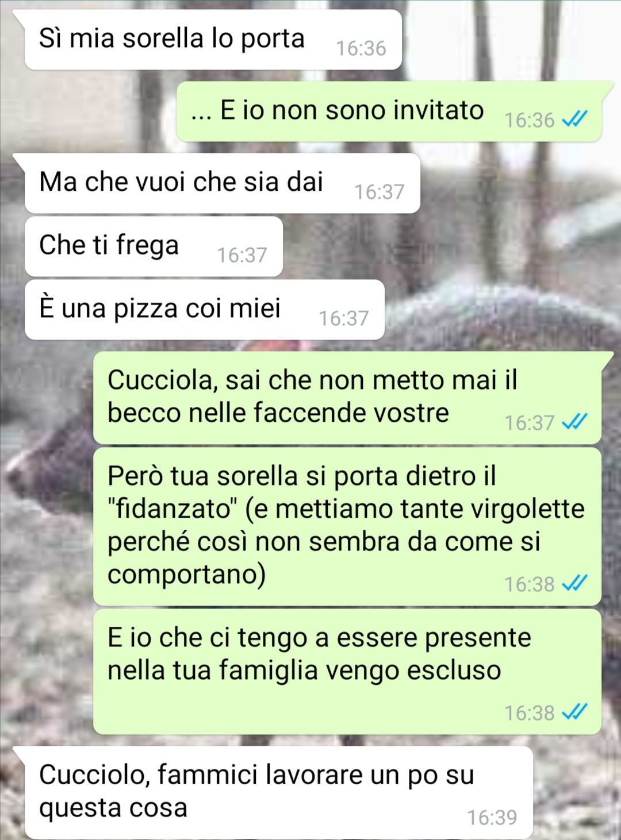Tap the 16:37 timestamp beside 'Che ti frega'
The height and width of the screenshot is (840, 621).
242,255
